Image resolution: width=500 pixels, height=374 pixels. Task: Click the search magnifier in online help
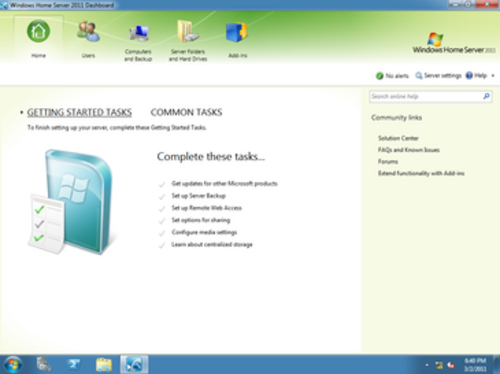coord(486,96)
